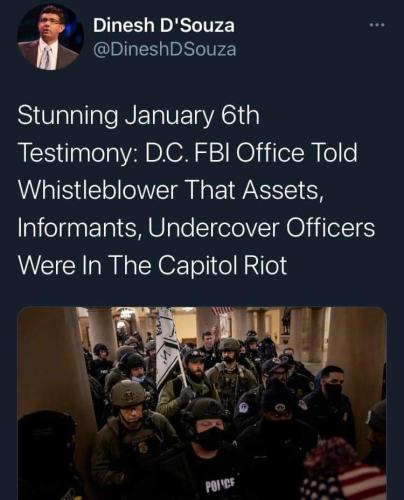Select the "Informants, Undercover Officers" text line
Screen dimensions: 404x500
point(196,228)
